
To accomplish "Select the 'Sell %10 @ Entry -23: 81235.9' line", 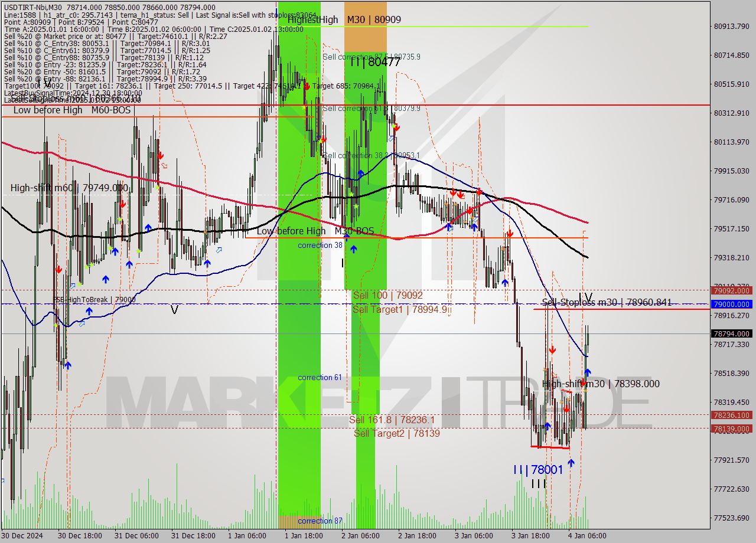I will coord(105,64).
